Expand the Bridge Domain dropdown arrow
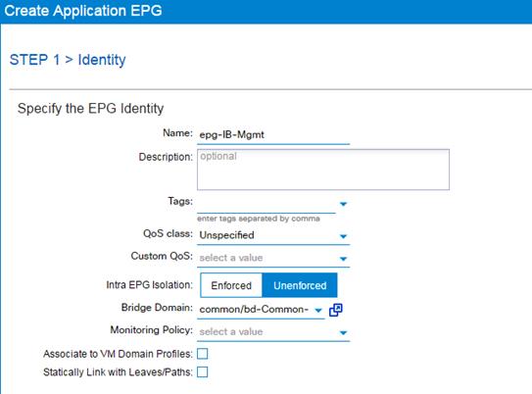The image size is (532, 394). click(x=317, y=310)
